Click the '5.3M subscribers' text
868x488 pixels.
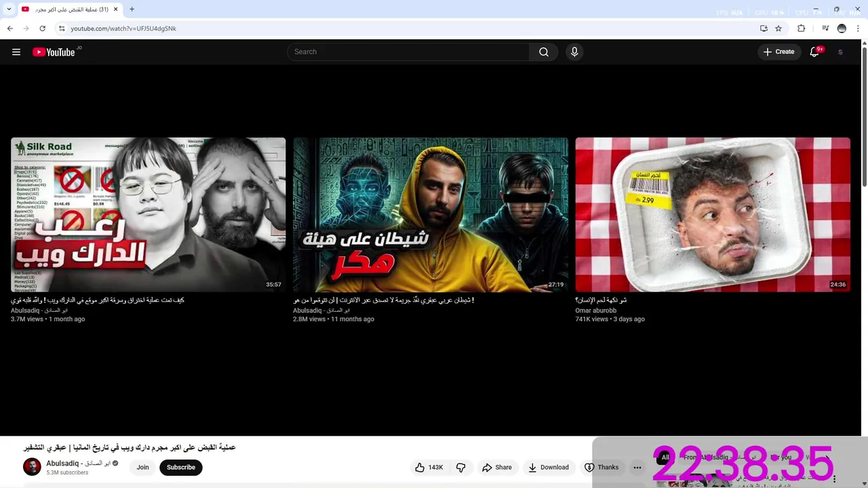[67, 472]
